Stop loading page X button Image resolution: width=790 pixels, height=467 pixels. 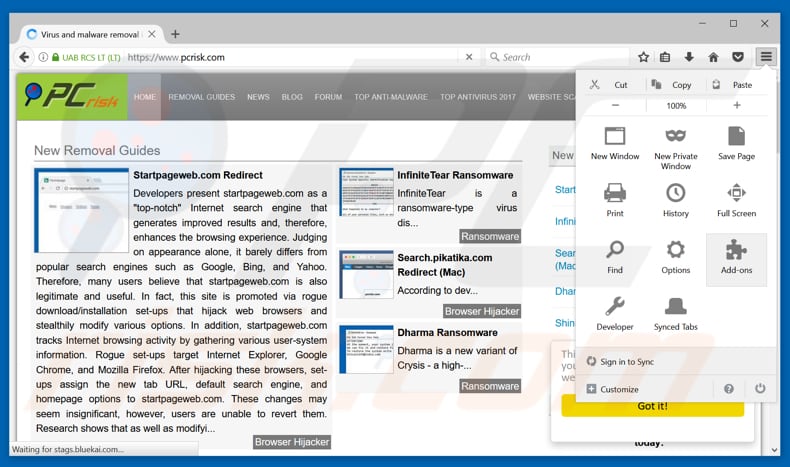(469, 57)
